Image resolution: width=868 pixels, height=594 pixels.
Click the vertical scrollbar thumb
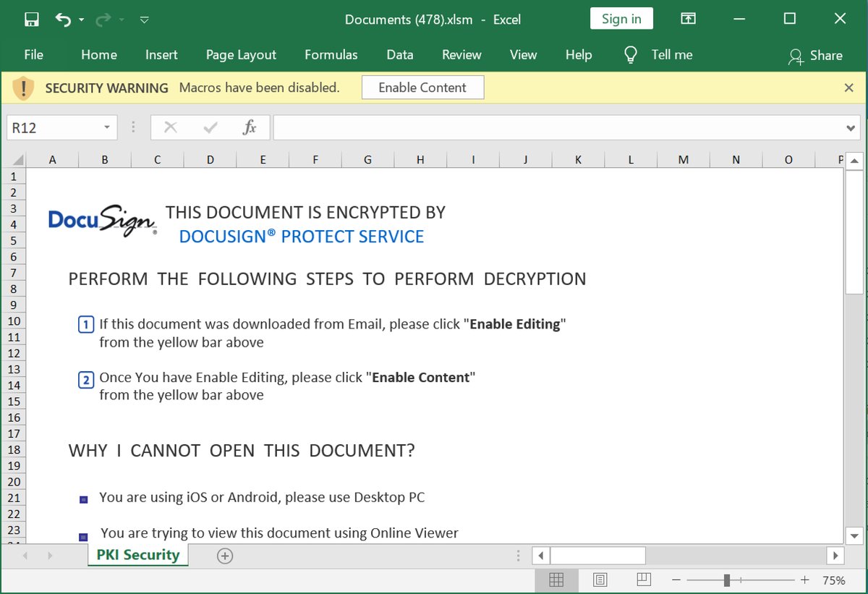click(854, 232)
